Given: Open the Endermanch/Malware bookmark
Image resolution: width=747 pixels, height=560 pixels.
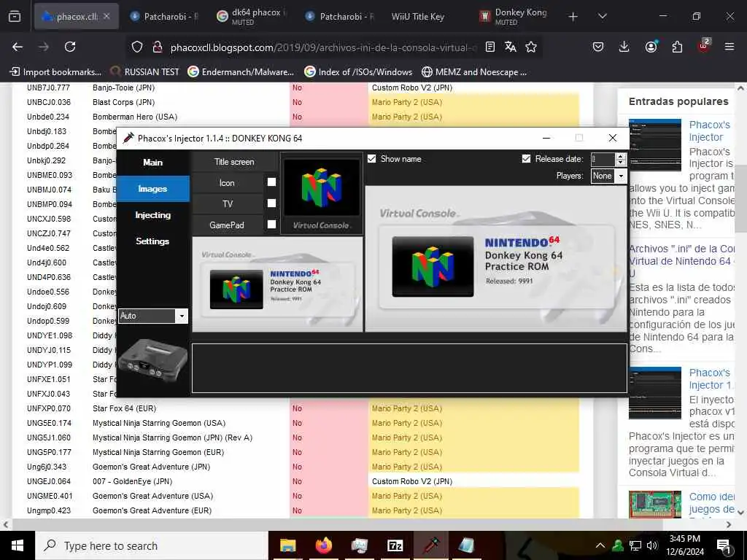Looking at the screenshot, I should click(x=241, y=72).
